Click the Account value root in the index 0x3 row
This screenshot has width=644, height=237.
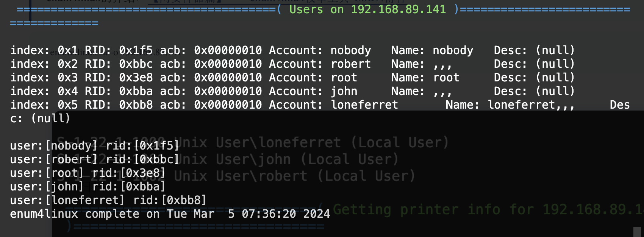click(344, 78)
